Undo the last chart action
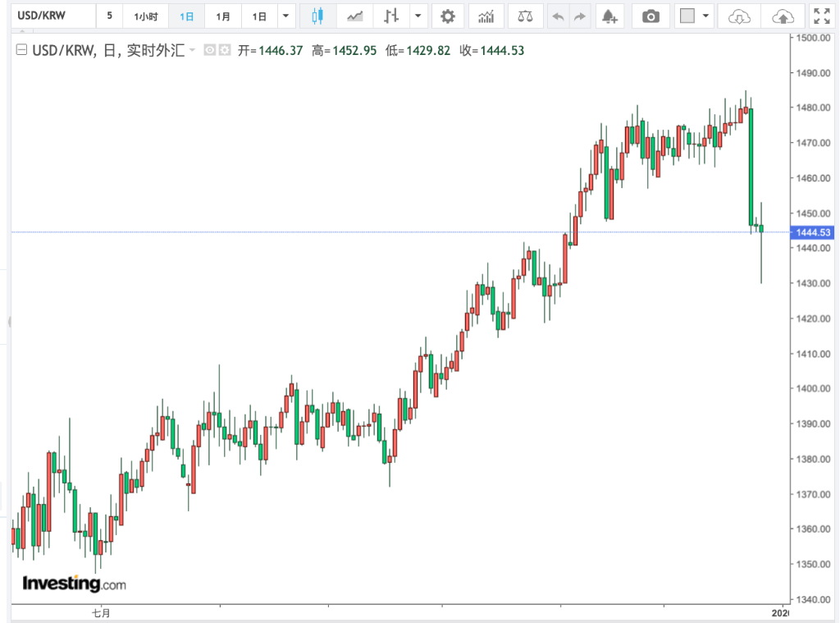 pos(559,16)
